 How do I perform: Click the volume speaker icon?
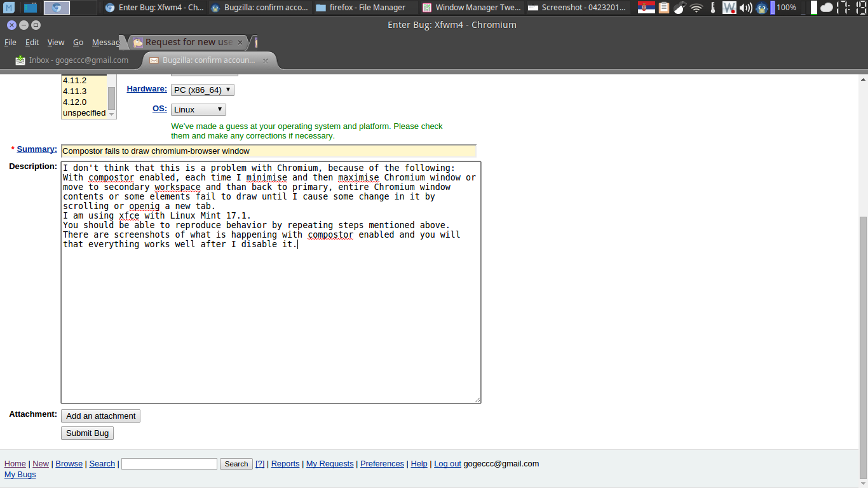(746, 8)
